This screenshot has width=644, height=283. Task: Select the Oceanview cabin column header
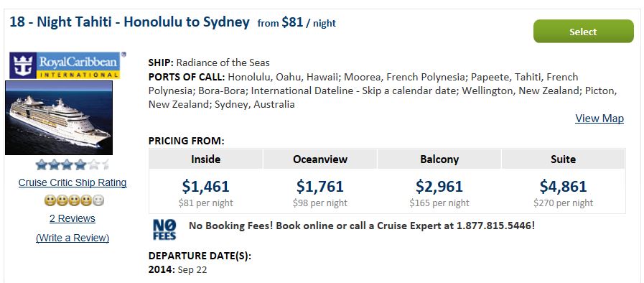coord(320,159)
